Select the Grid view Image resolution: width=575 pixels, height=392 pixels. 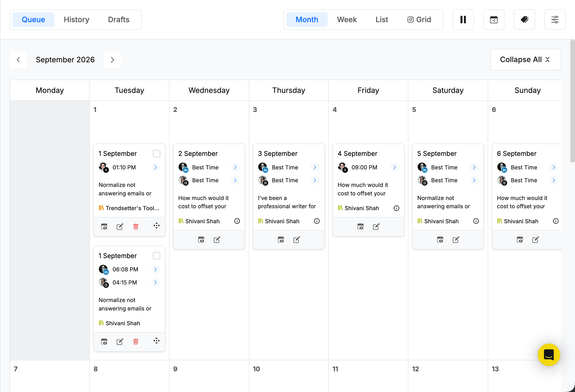419,19
